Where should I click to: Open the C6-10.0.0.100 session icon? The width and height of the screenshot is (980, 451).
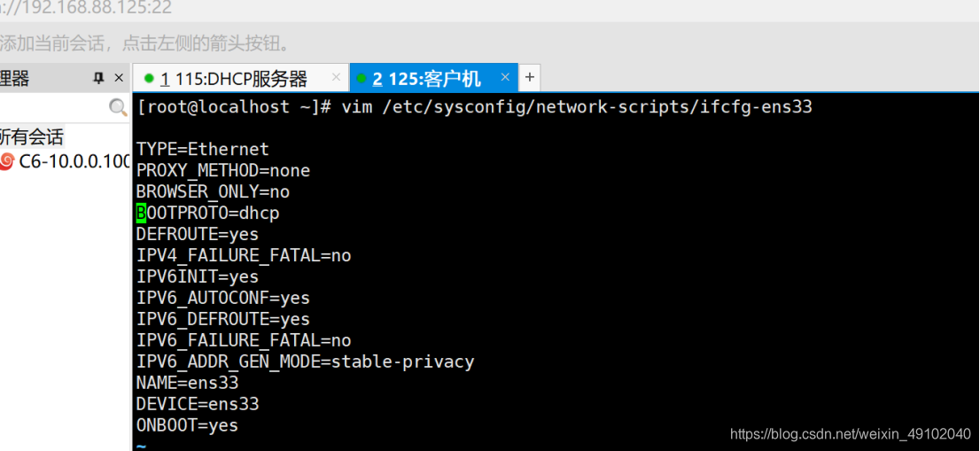[x=6, y=161]
